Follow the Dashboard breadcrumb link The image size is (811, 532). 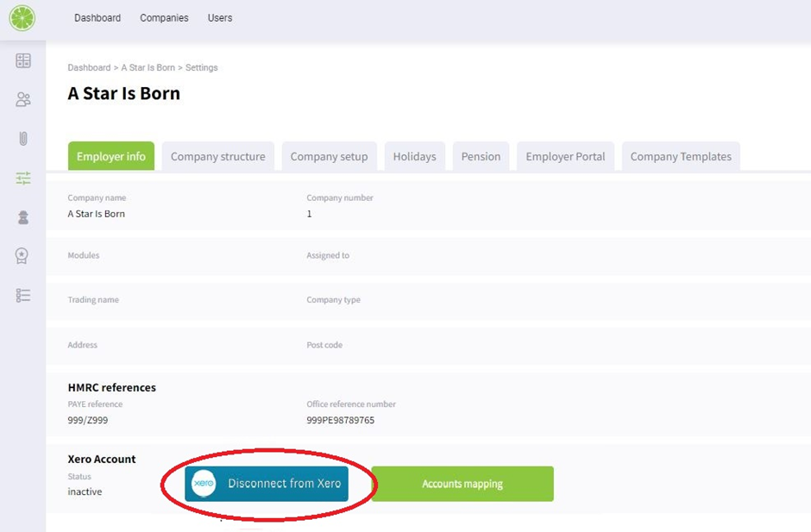(89, 68)
